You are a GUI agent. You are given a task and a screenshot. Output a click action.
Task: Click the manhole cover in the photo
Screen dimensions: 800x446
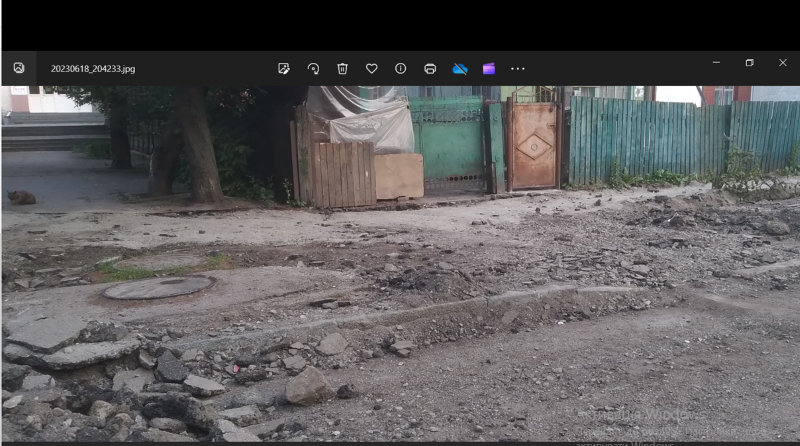pyautogui.click(x=158, y=287)
